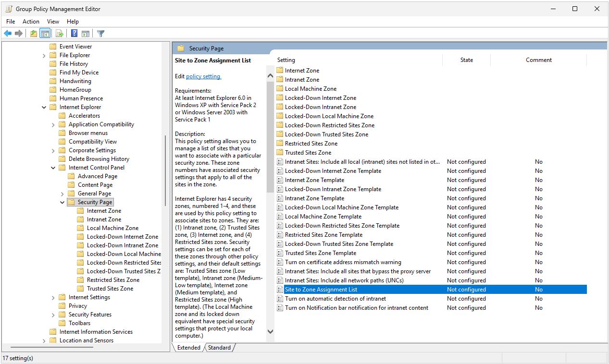Click folder icon of Local Machine Zone setting
This screenshot has height=364, width=609.
click(x=280, y=89)
